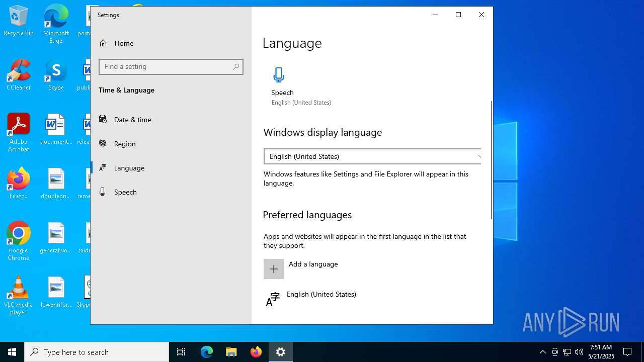Click the Add a language label
644x362 pixels.
click(313, 264)
